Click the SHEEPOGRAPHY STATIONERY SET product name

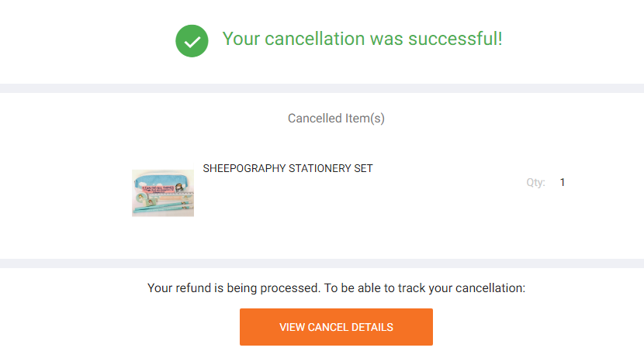[288, 168]
